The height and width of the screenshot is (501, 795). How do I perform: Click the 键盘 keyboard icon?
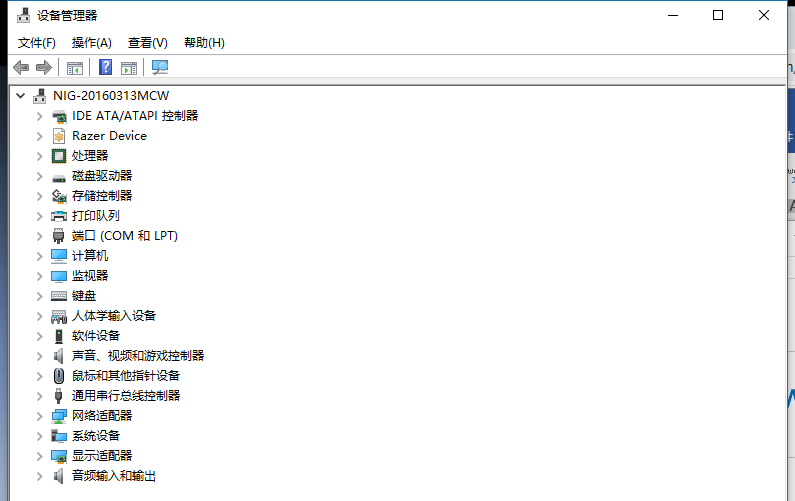point(59,296)
